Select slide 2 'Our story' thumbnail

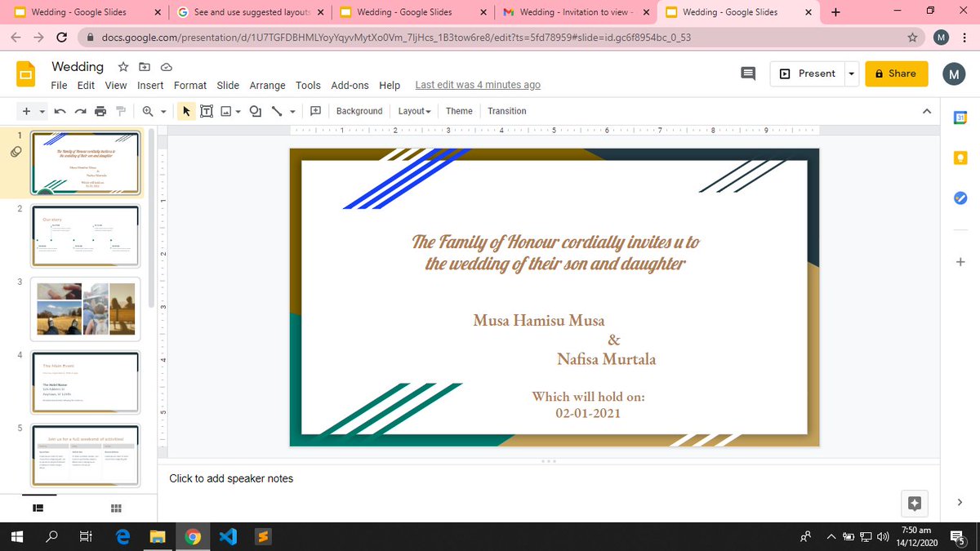[x=86, y=236]
